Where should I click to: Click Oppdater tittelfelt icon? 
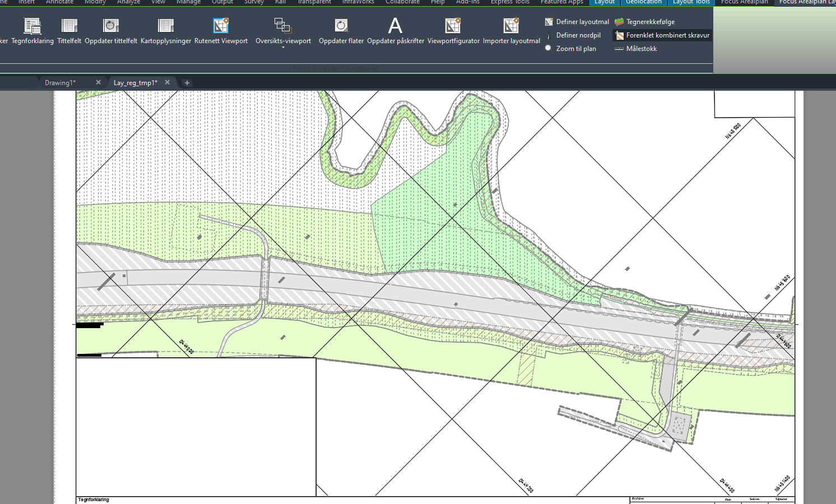(110, 26)
